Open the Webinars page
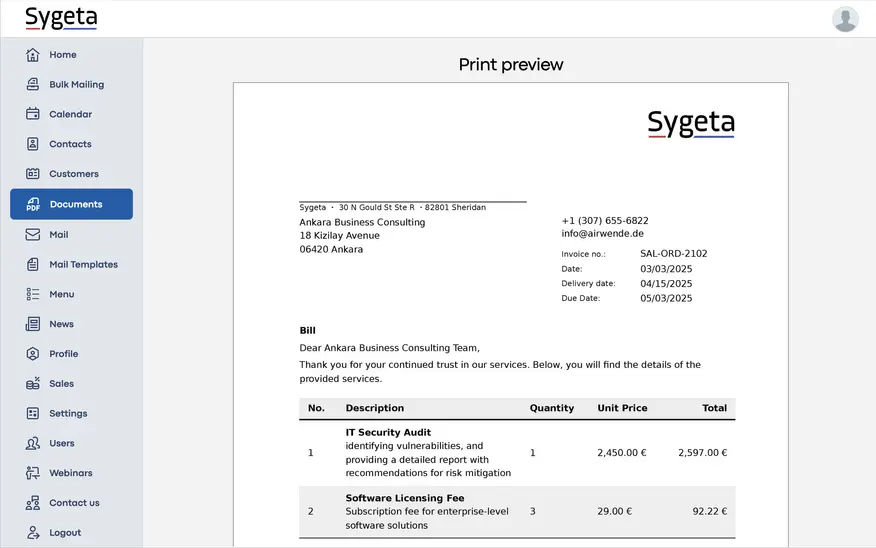The width and height of the screenshot is (876, 548). 70,473
